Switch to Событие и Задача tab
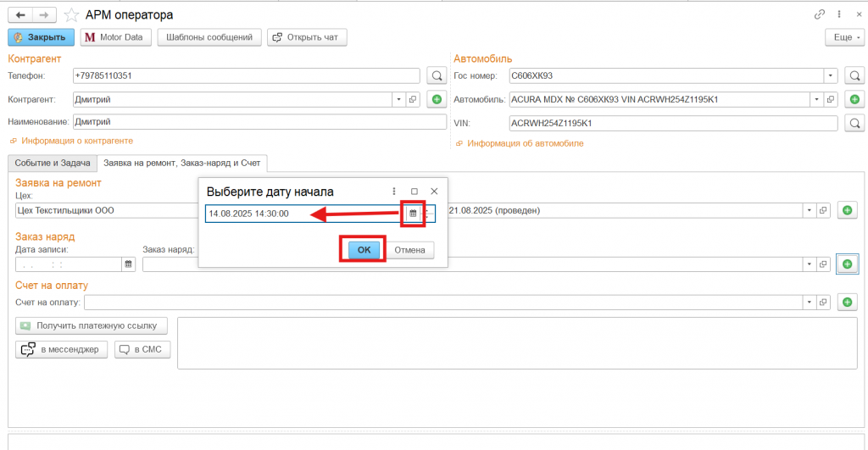This screenshot has height=450, width=868. 52,162
